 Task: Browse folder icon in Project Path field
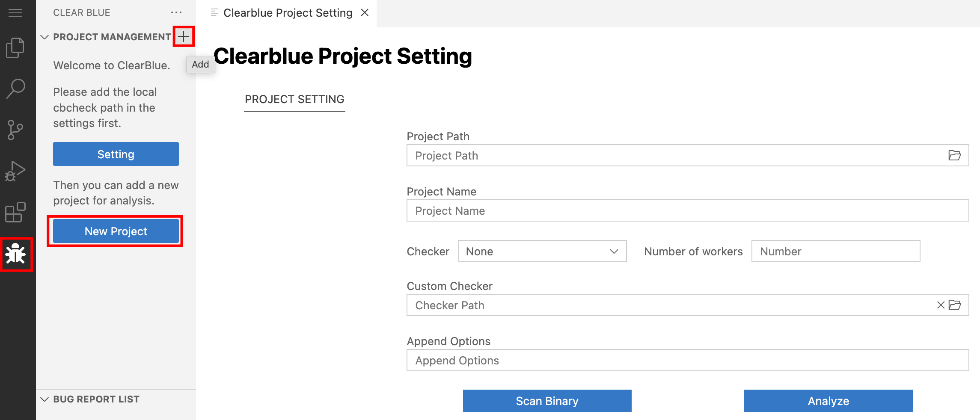click(954, 155)
